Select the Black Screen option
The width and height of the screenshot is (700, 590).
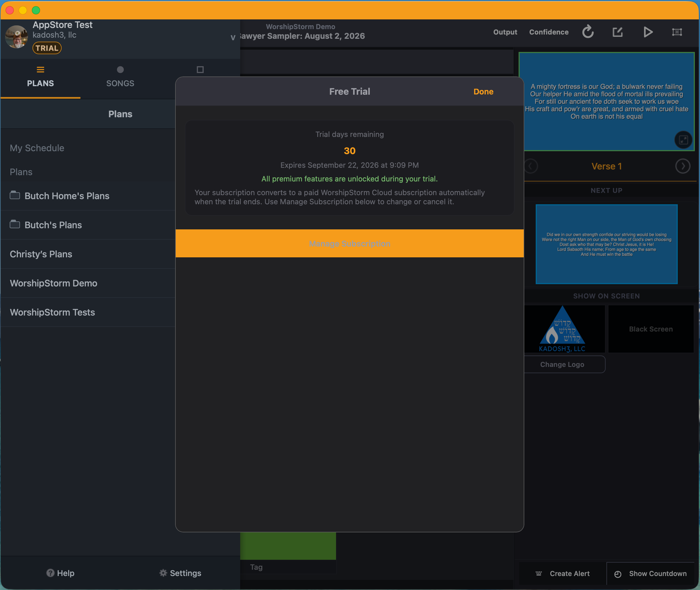pyautogui.click(x=650, y=329)
